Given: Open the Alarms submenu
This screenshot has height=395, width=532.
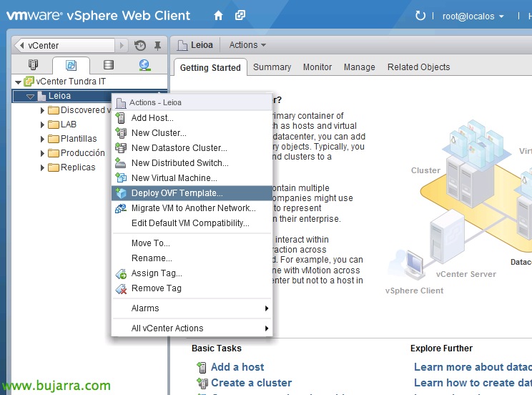Looking at the screenshot, I should point(192,308).
